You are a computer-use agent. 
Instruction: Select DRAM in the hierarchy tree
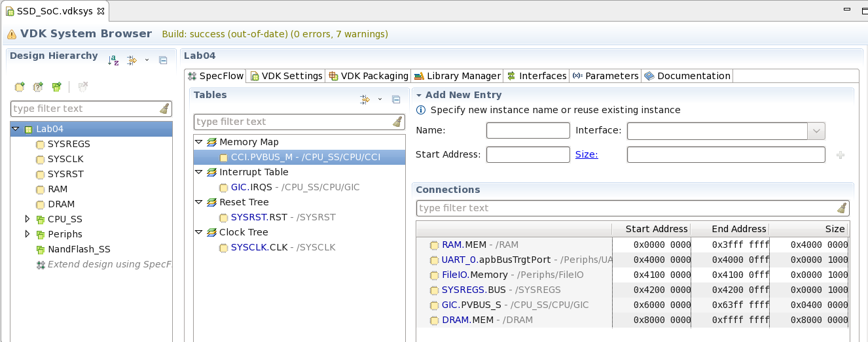(x=61, y=204)
